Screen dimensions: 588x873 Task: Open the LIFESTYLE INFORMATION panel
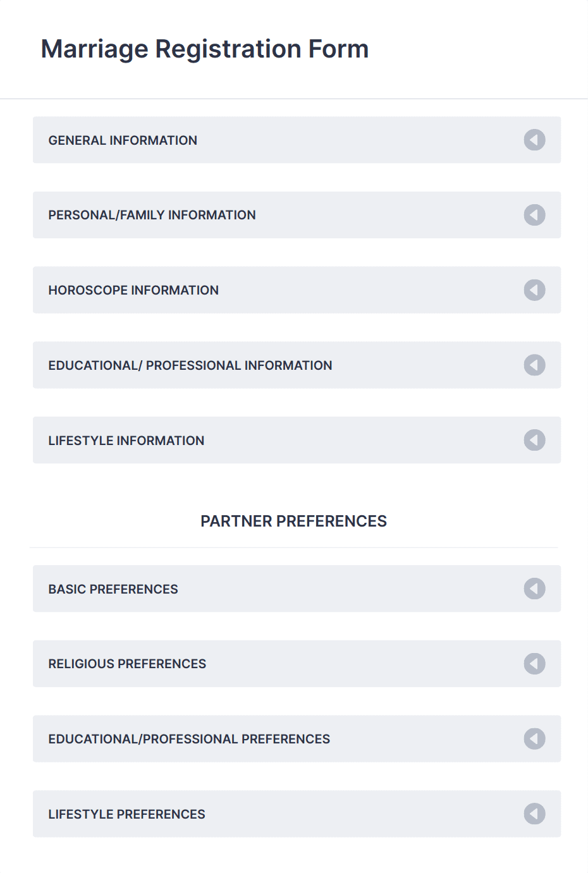pyautogui.click(x=294, y=440)
